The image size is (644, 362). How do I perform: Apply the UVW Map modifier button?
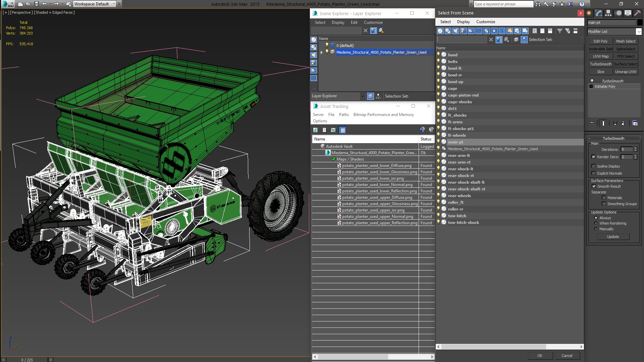point(600,56)
